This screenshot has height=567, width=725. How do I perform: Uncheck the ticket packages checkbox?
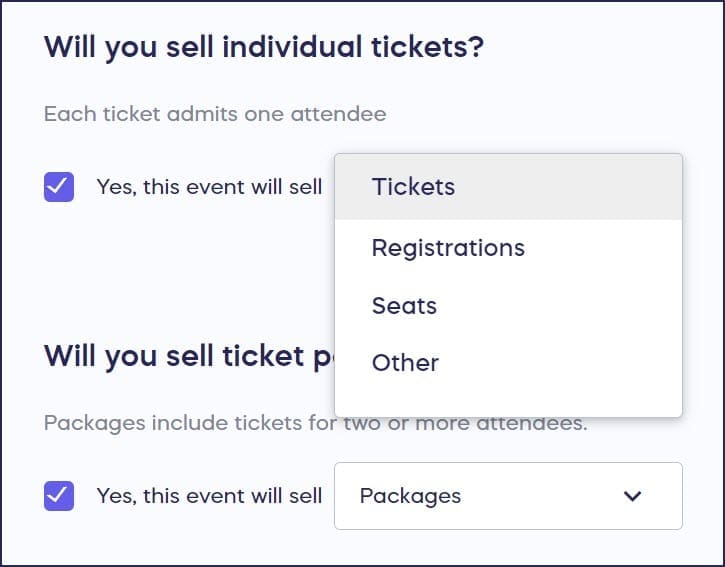point(59,495)
